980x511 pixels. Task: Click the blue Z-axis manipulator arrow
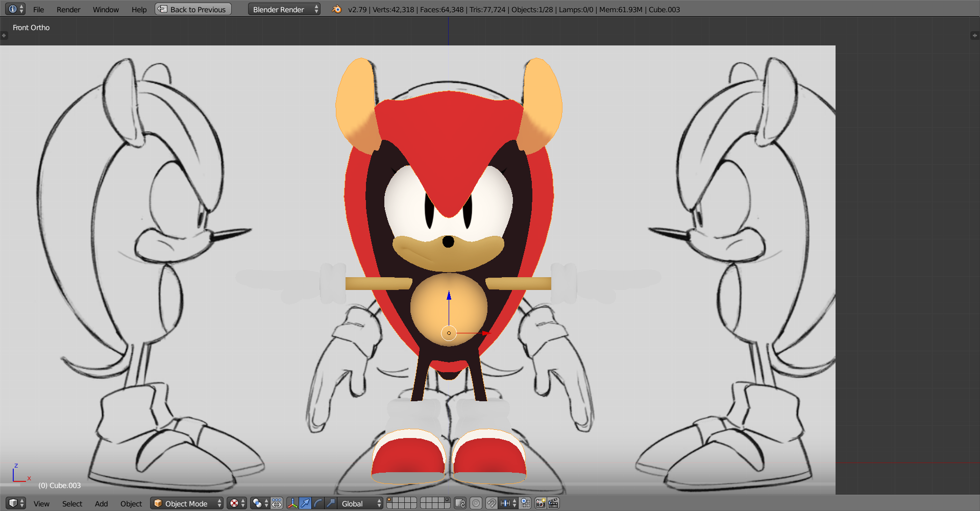pyautogui.click(x=449, y=296)
